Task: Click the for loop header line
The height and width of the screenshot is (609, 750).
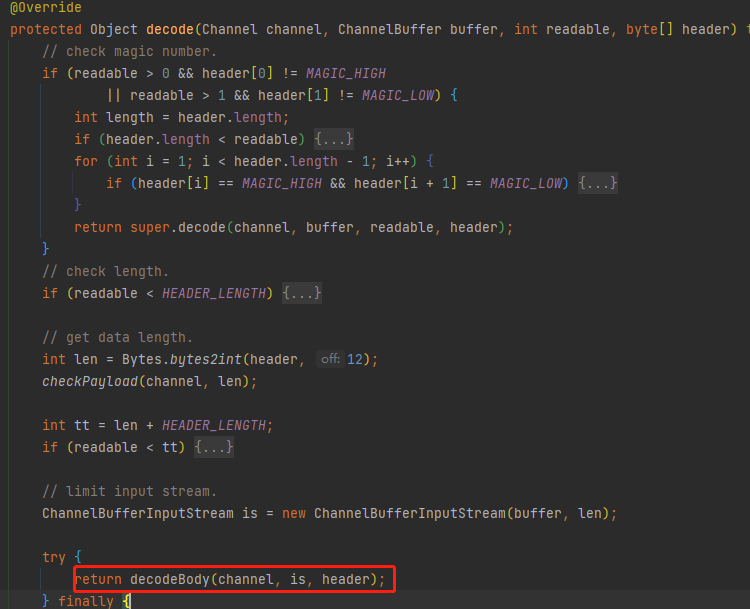Action: [x=254, y=161]
